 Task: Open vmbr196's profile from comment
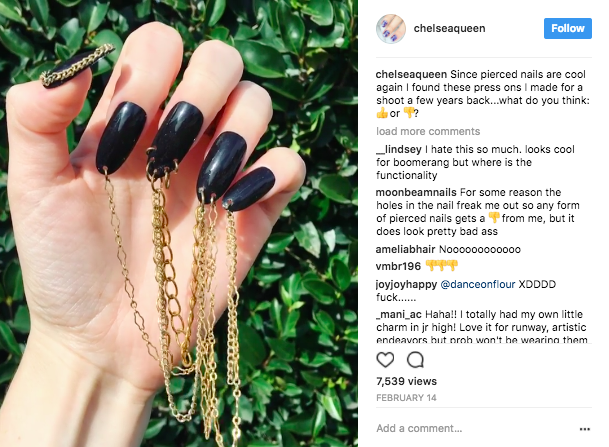coord(398,266)
